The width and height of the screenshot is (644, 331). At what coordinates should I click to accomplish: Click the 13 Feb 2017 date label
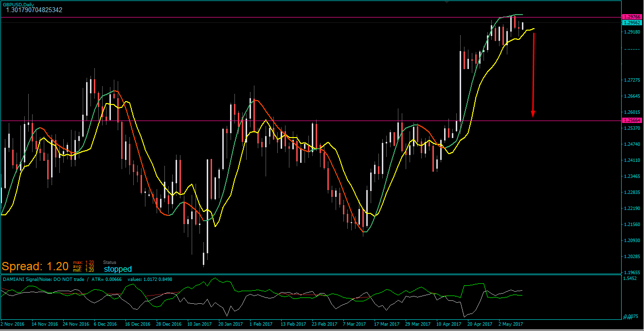(x=293, y=324)
